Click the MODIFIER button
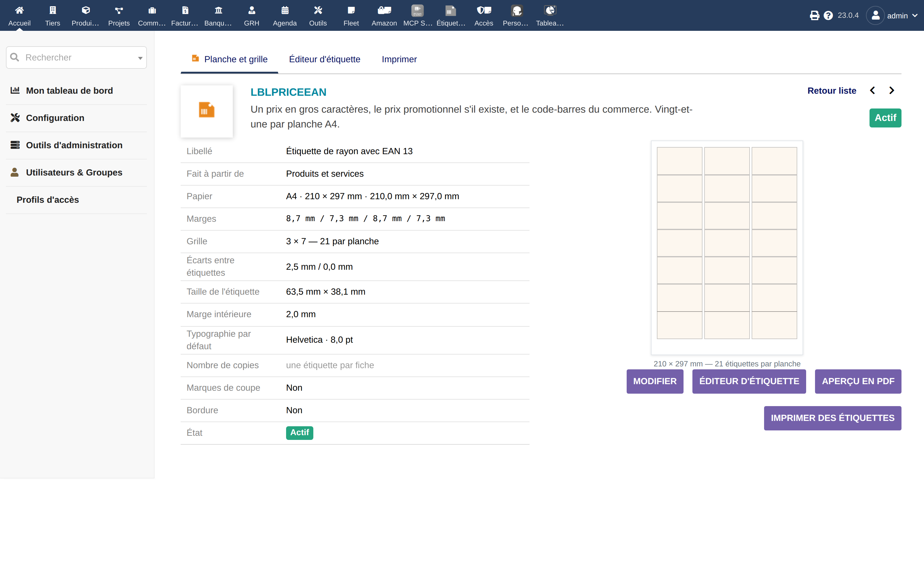Viewport: 924px width, 581px height. coord(654,381)
